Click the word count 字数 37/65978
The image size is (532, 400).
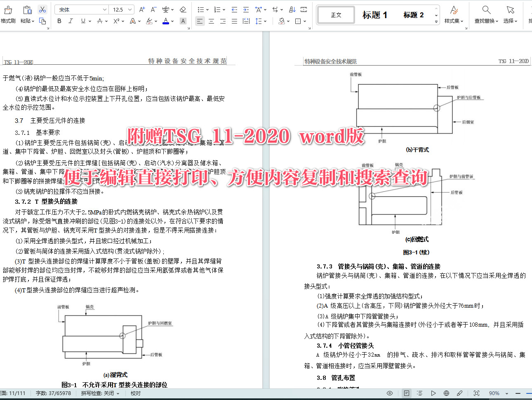(x=53, y=393)
